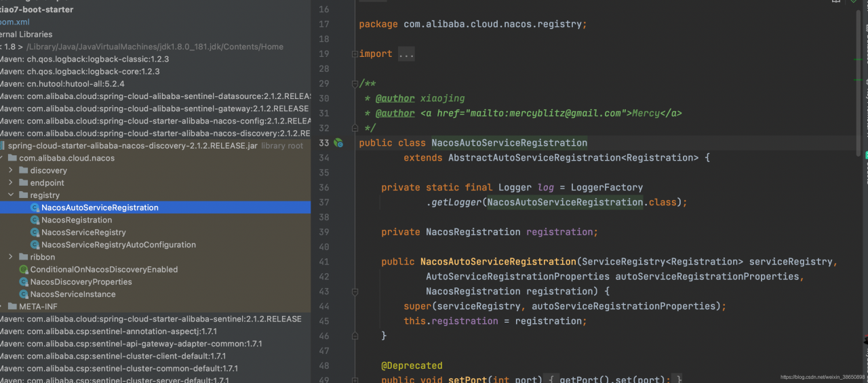Viewport: 868px width, 383px height.
Task: Select the Maven nacos-discovery library row
Action: tap(155, 134)
